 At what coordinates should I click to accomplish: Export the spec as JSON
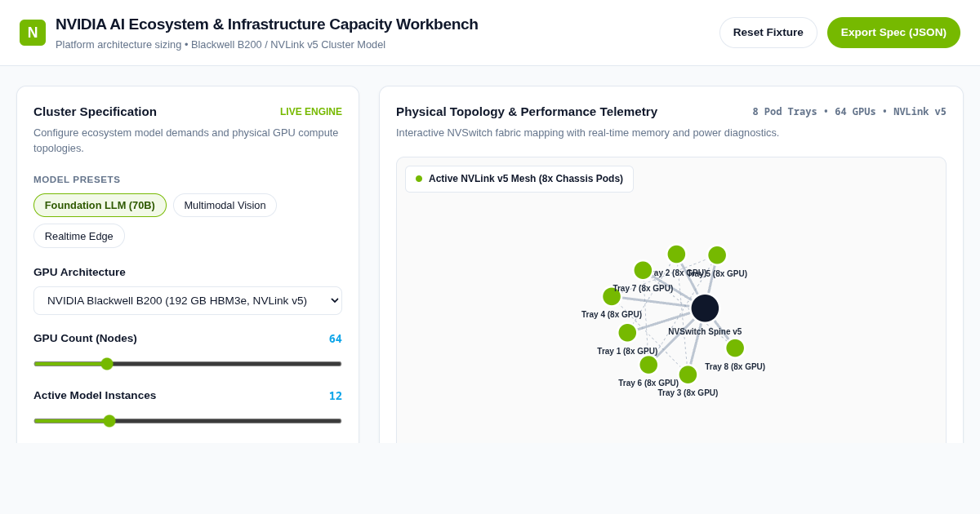pyautogui.click(x=893, y=33)
